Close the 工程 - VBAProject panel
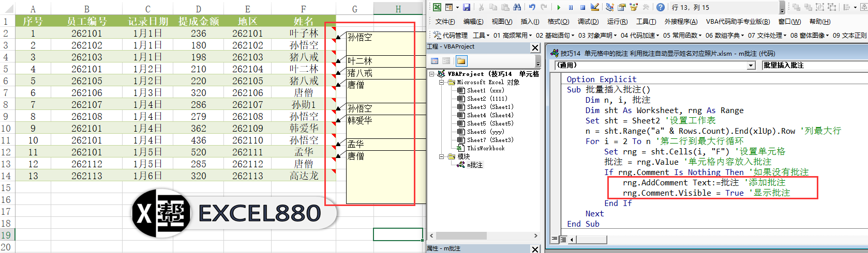This screenshot has height=253, width=868. [535, 48]
